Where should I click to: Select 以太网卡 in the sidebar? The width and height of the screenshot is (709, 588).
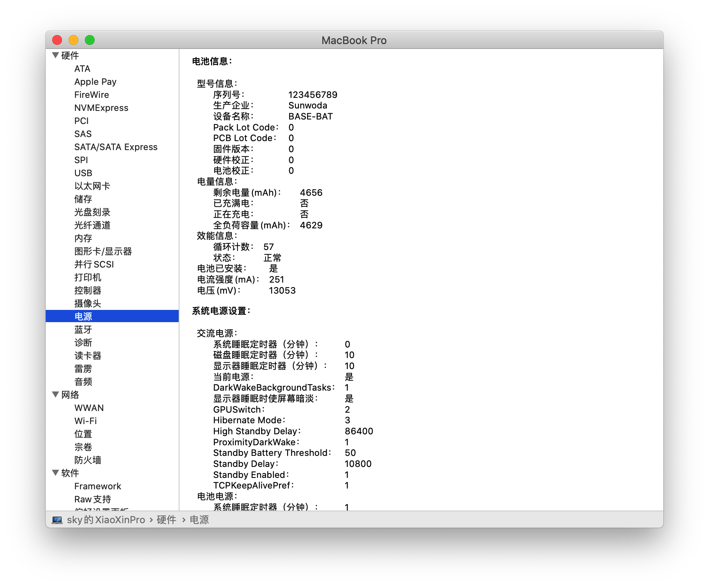tap(92, 186)
